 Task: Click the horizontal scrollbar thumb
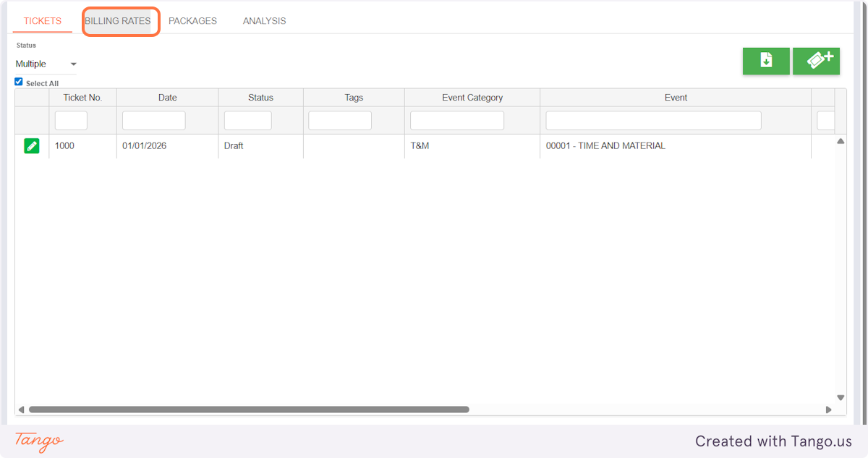tap(249, 410)
